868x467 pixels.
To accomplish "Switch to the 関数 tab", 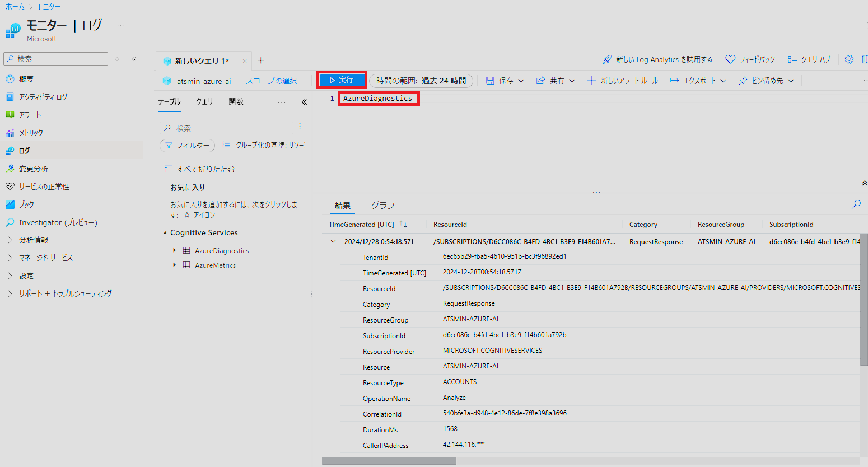I will tap(236, 102).
